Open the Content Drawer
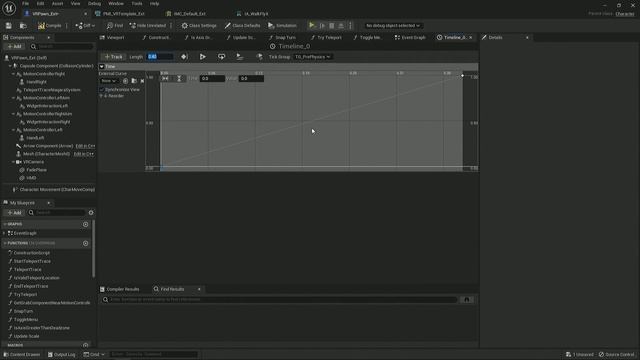Image resolution: width=640 pixels, height=360 pixels. click(x=22, y=354)
